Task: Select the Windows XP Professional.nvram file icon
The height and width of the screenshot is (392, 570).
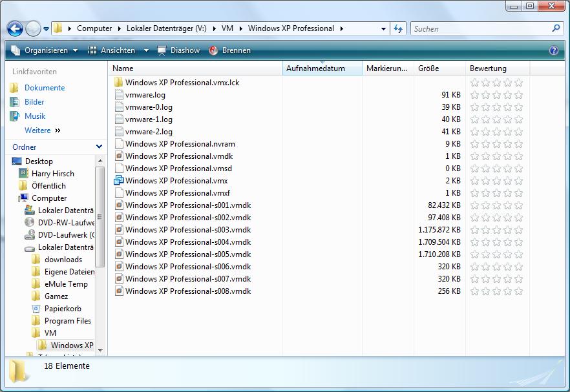Action: pos(118,143)
